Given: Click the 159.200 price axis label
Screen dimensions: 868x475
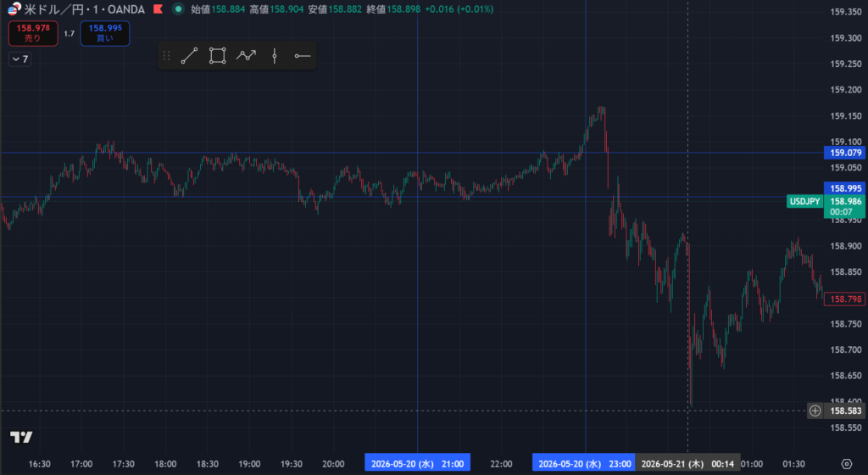Looking at the screenshot, I should pyautogui.click(x=846, y=90).
